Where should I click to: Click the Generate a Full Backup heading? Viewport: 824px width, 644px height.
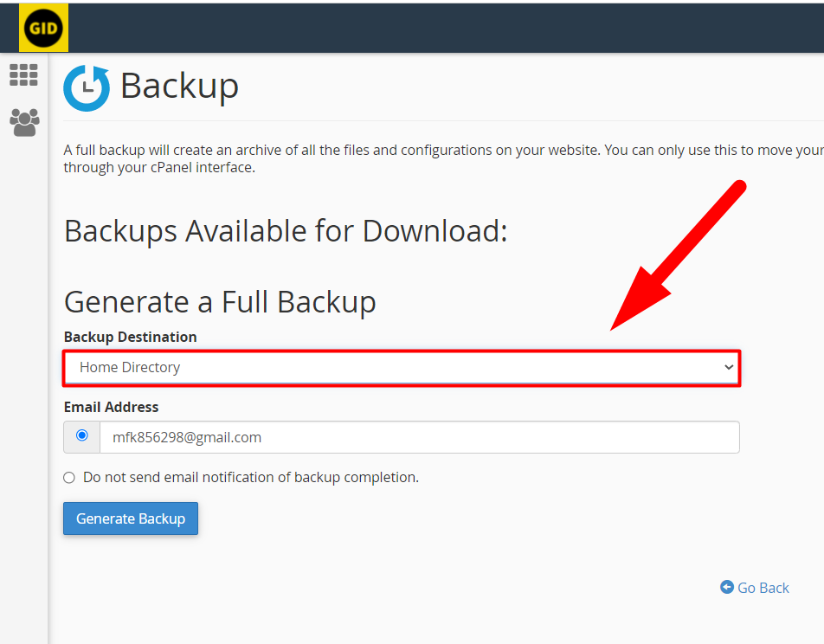220,302
